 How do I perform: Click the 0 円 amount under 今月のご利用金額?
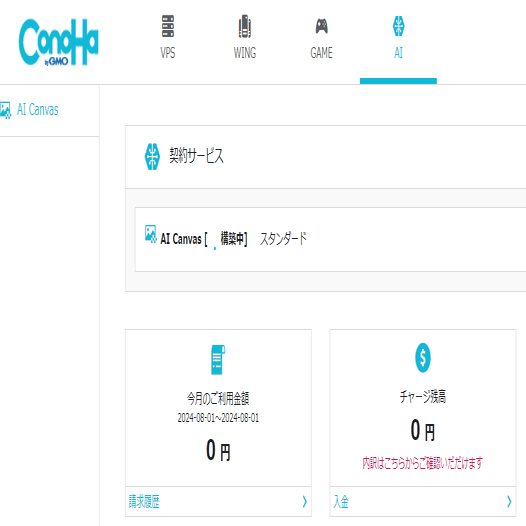[x=218, y=451]
